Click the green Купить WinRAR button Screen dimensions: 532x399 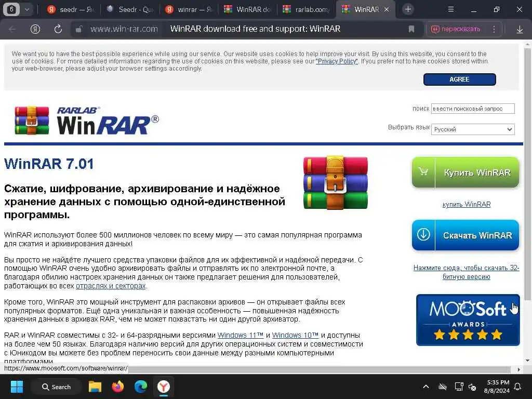click(x=465, y=172)
